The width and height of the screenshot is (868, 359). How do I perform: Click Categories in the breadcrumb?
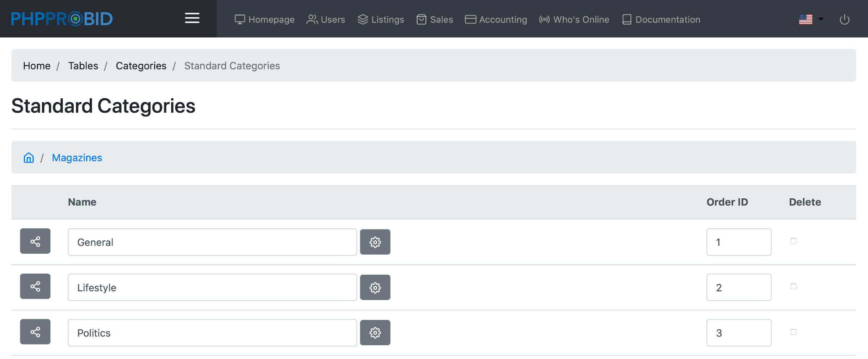pyautogui.click(x=141, y=66)
